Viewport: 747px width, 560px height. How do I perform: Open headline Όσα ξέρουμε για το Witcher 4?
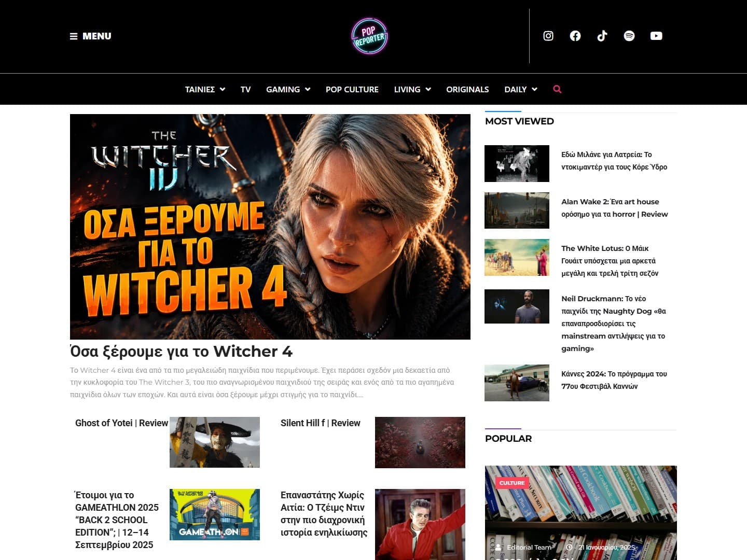click(182, 351)
